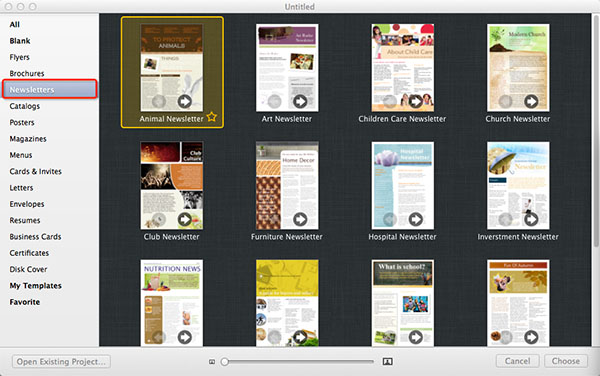Screen dimensions: 600x376
Task: Click the Cancel button
Action: tap(517, 361)
